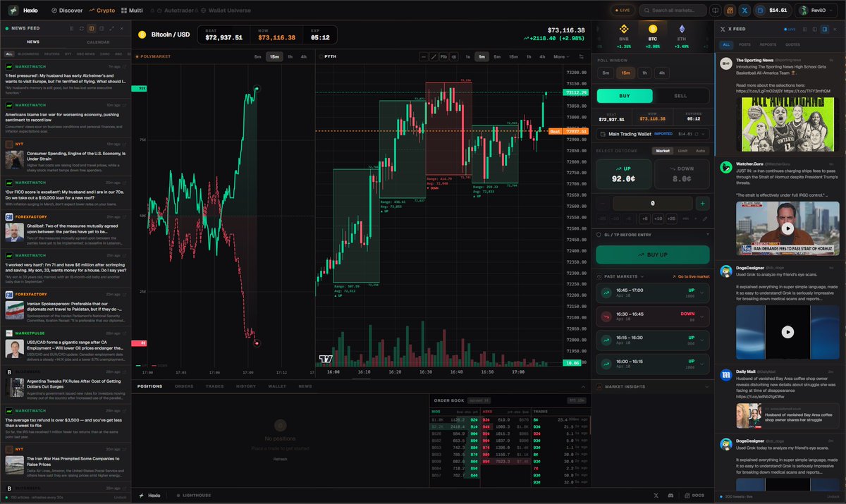The width and height of the screenshot is (846, 504).
Task: Expand the 16:45 – 17:00 past market row
Action: coord(653,292)
